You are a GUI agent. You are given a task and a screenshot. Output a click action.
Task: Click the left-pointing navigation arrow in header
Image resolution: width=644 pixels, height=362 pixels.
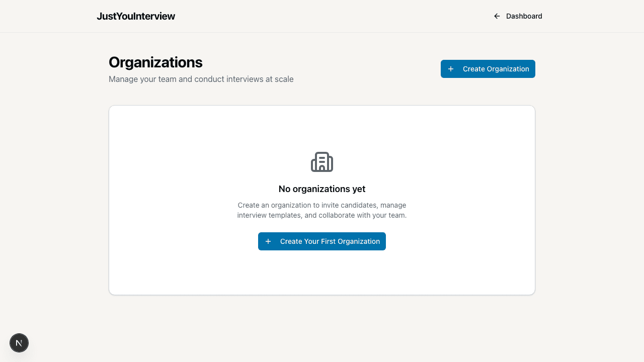click(497, 16)
